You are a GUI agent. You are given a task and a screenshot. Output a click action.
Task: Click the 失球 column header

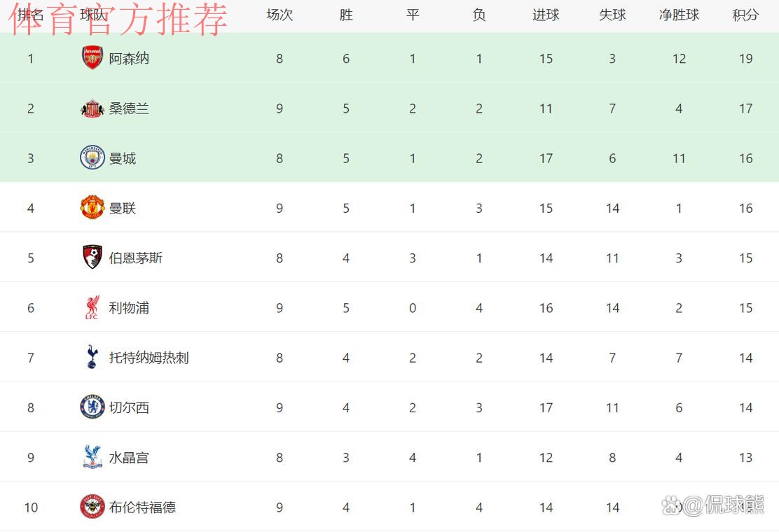click(x=612, y=15)
